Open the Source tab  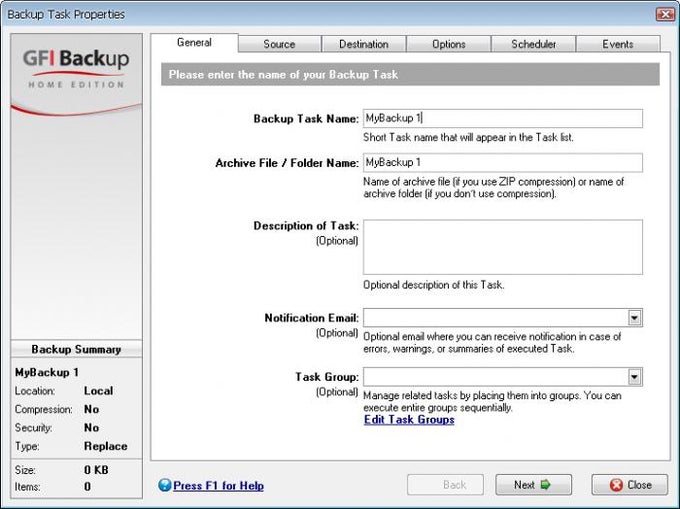coord(279,44)
